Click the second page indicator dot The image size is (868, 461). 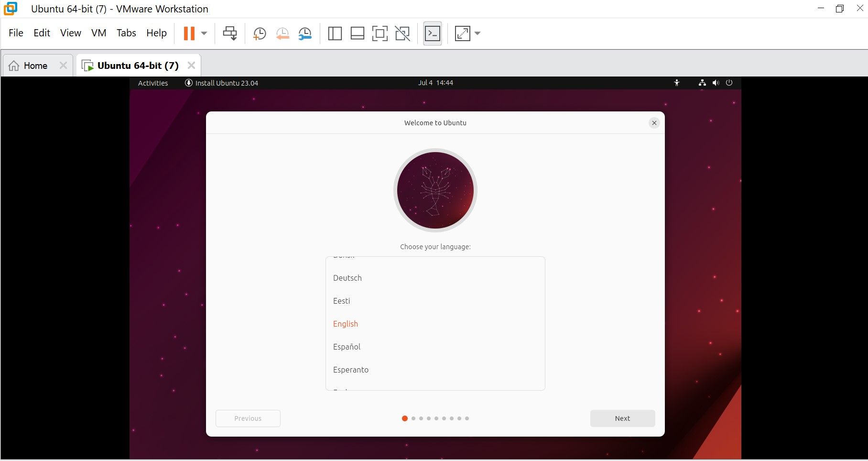[x=413, y=418]
